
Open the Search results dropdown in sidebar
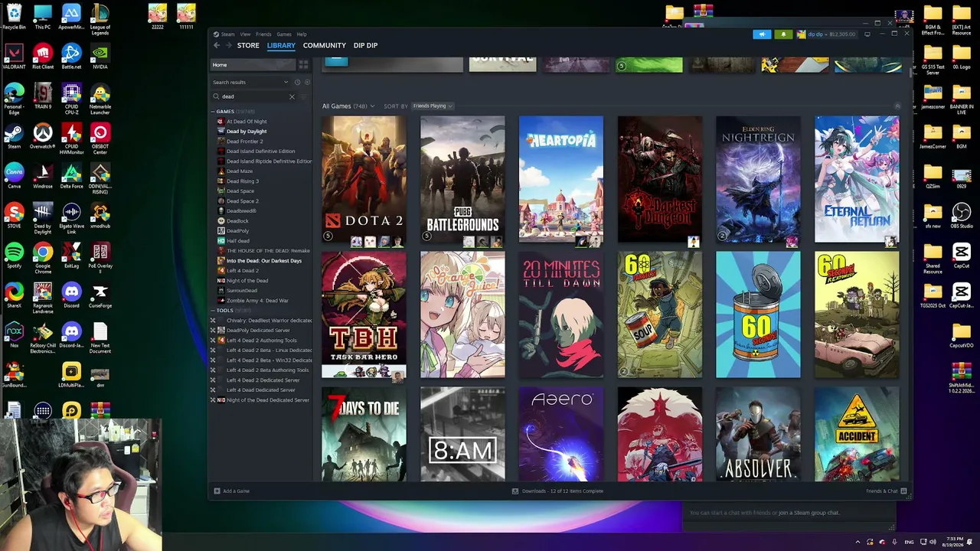coord(250,82)
